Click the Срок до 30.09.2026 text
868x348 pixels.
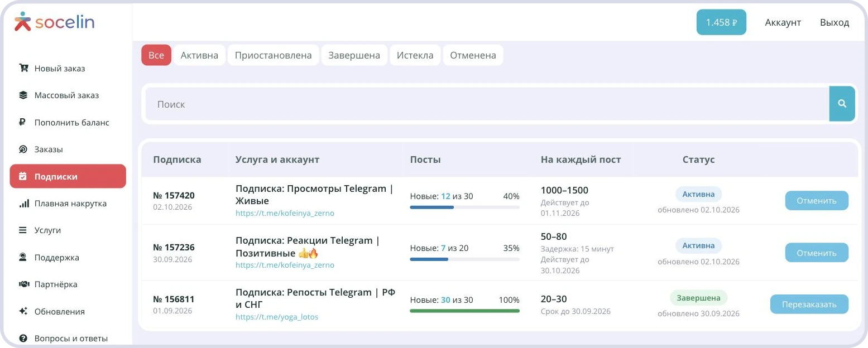point(576,311)
